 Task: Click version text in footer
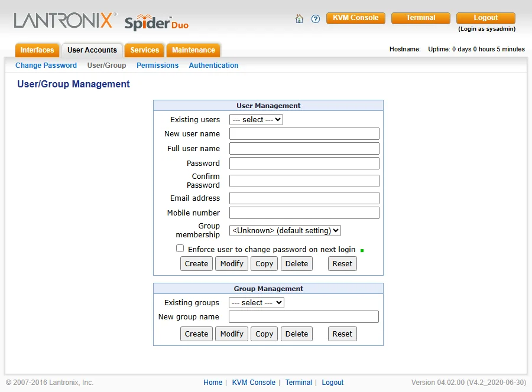469,383
